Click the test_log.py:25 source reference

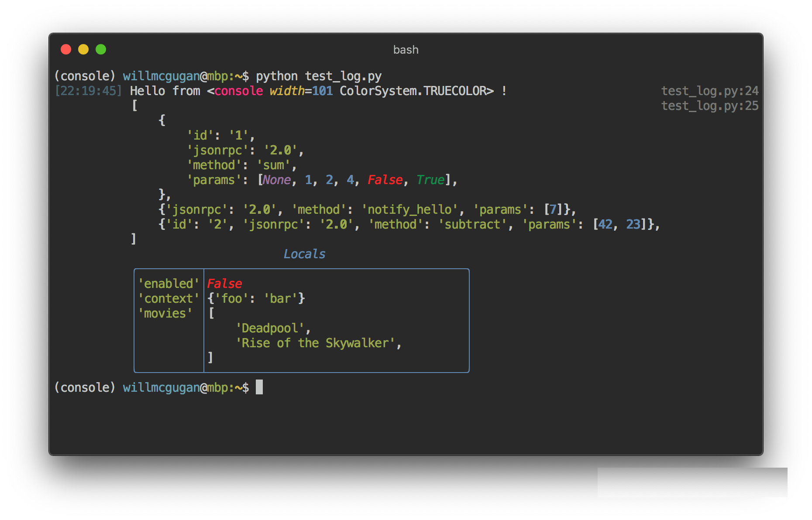[709, 106]
